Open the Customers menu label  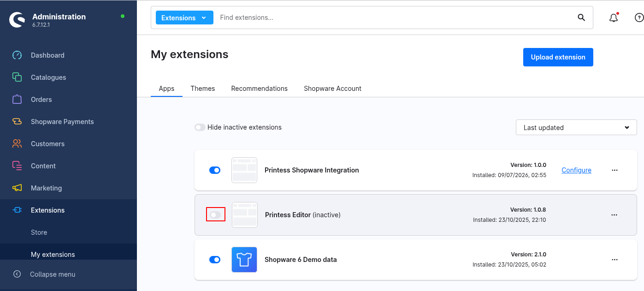click(47, 144)
